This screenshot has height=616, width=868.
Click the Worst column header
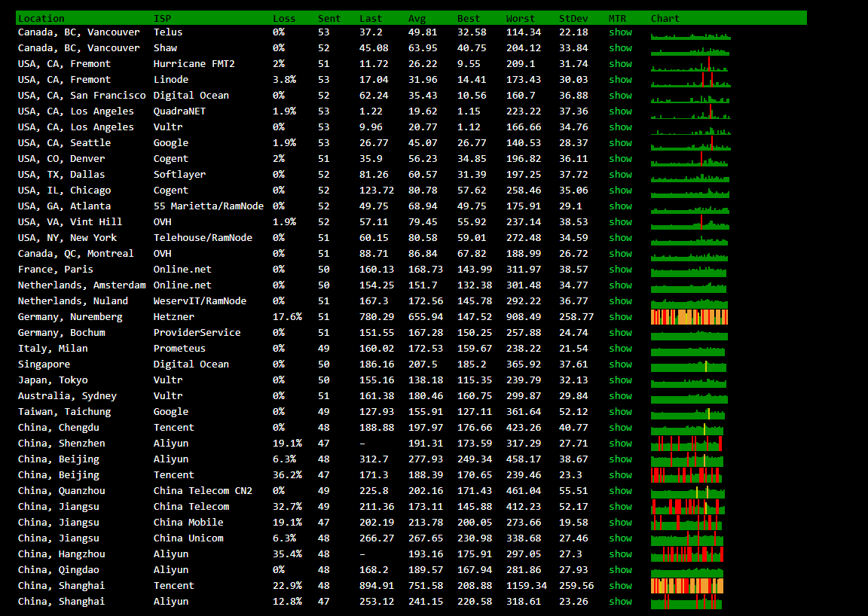[x=521, y=18]
